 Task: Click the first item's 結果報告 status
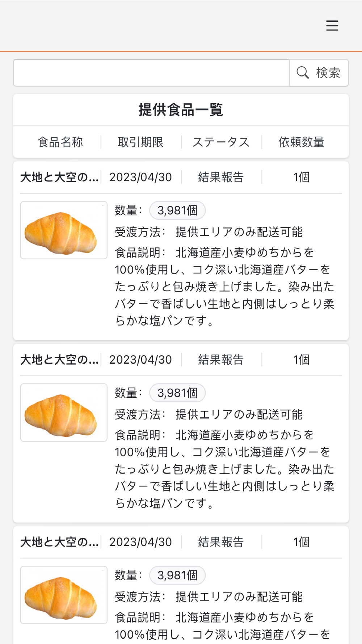221,177
